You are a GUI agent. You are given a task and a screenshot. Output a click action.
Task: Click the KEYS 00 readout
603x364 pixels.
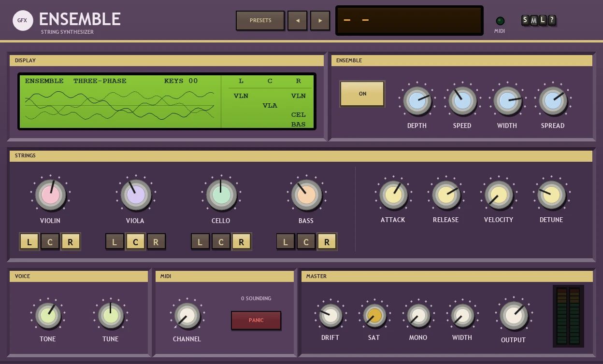point(181,81)
